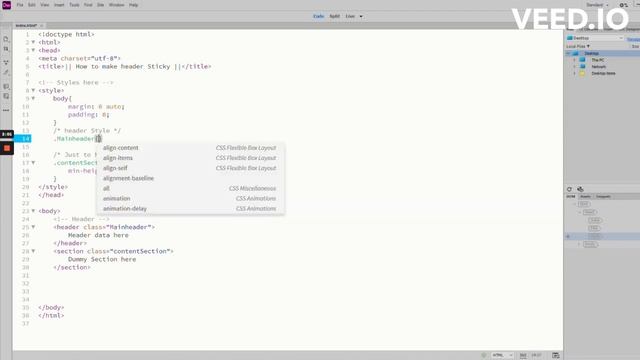Screen dimensions: 640x360
Task: Choose animation from the code hints
Action: point(191,198)
